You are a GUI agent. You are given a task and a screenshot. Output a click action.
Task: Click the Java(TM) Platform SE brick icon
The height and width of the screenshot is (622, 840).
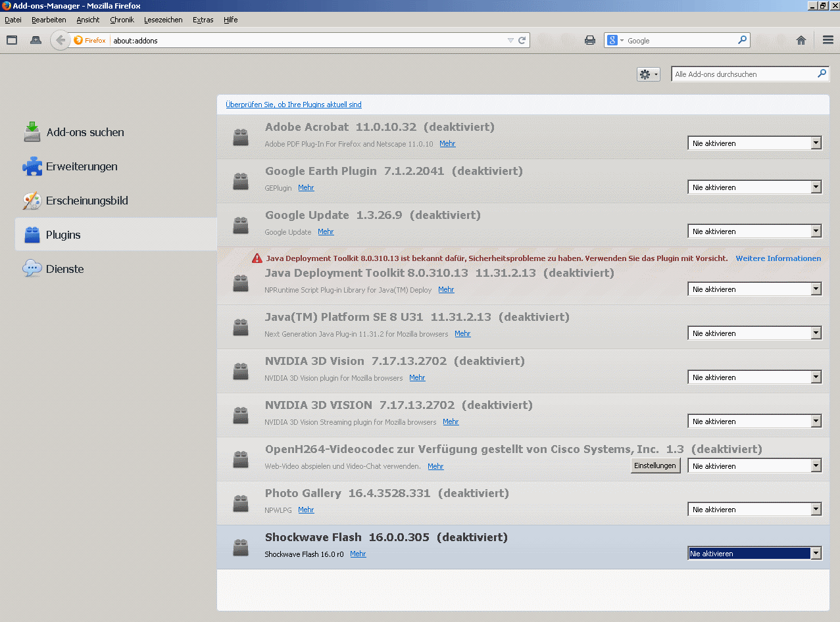click(241, 327)
